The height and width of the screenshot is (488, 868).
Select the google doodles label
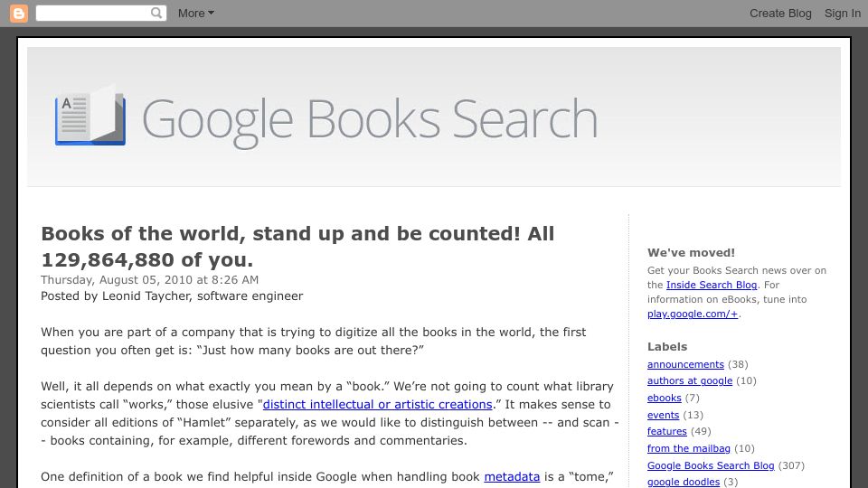(684, 482)
